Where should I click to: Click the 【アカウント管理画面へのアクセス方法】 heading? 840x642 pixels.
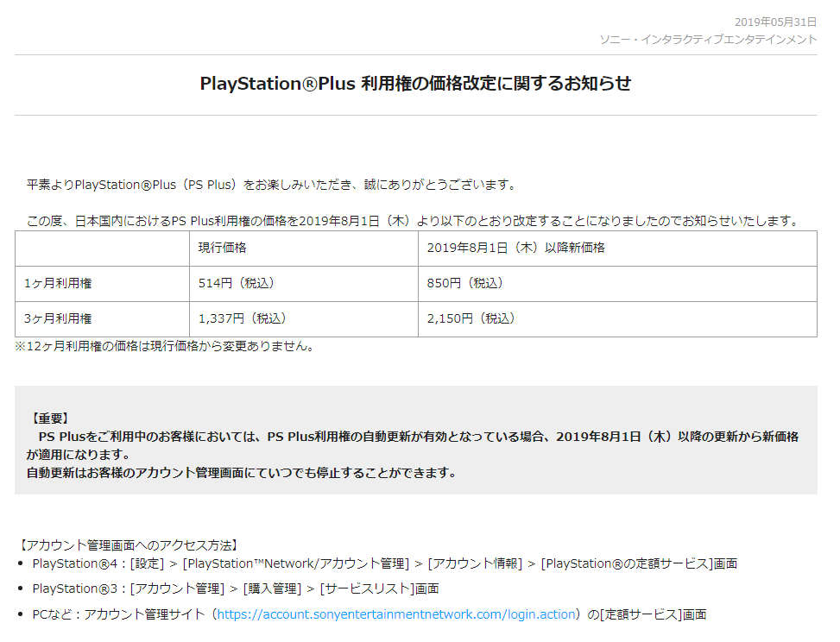point(128,545)
